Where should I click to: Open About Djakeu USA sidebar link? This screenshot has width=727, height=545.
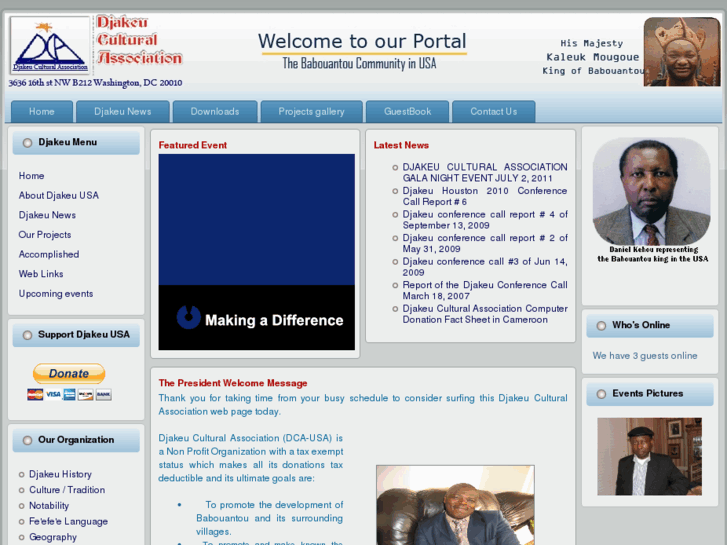point(59,195)
